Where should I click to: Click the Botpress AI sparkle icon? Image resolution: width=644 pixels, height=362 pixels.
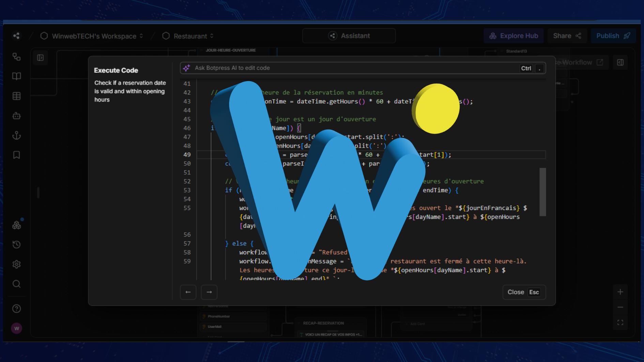(186, 68)
